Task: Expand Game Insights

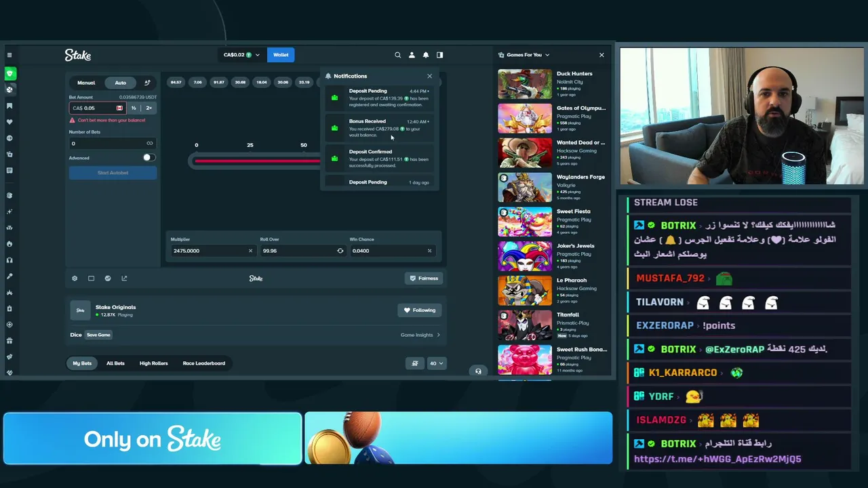Action: pos(420,335)
